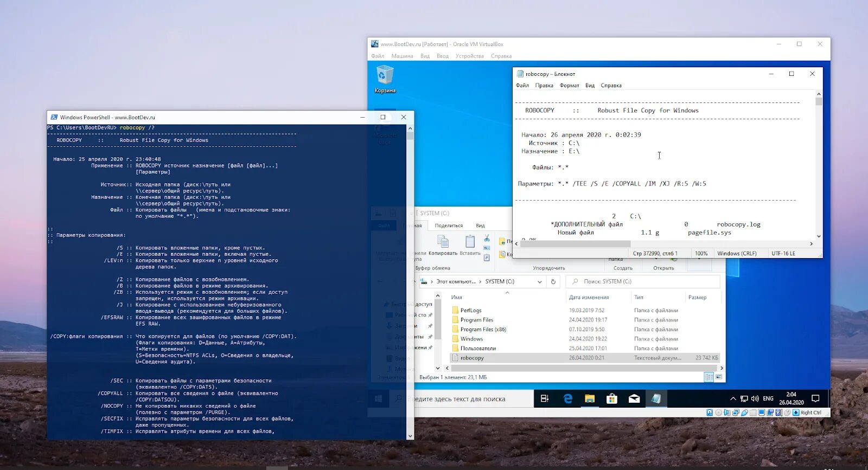Viewport: 868px width, 470px height.
Task: Open the Машина menu in VirtualBox
Action: pyautogui.click(x=402, y=56)
